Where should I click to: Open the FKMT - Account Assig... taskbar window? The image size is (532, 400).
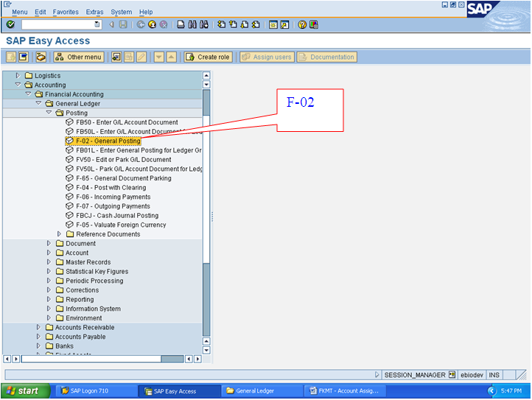[345, 391]
